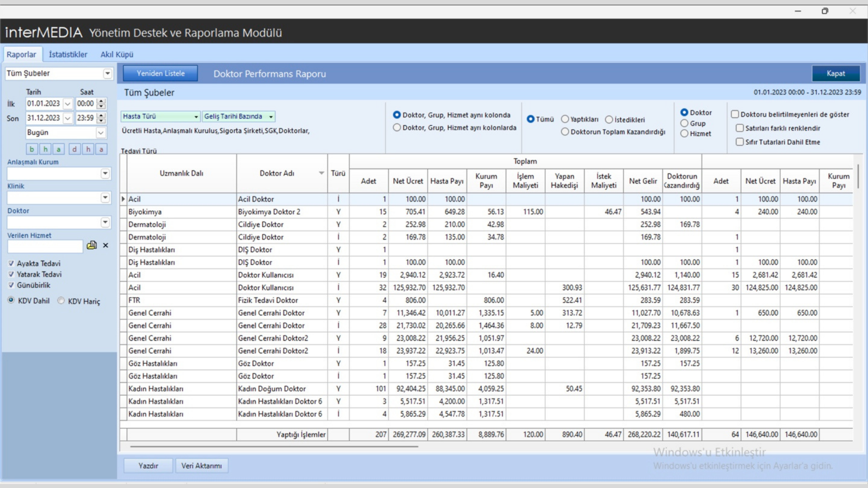Screen dimensions: 868x488
Task: Click the green 'h' quick date button
Action: (x=45, y=149)
